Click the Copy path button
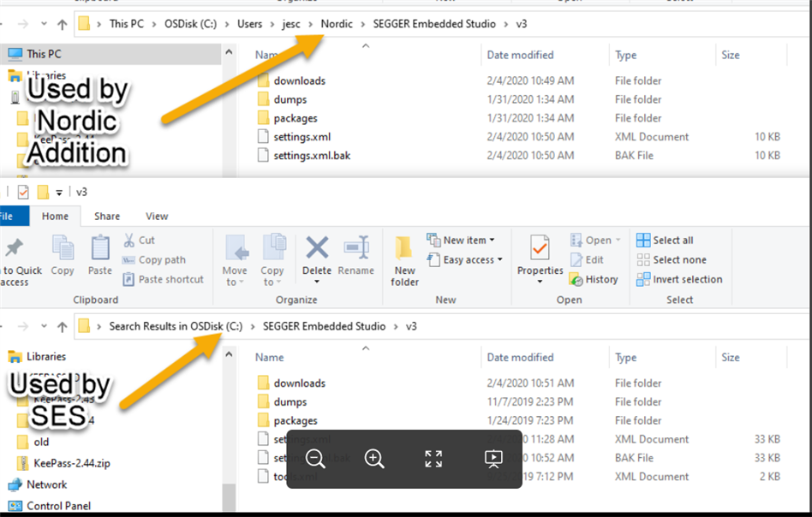 [x=154, y=260]
